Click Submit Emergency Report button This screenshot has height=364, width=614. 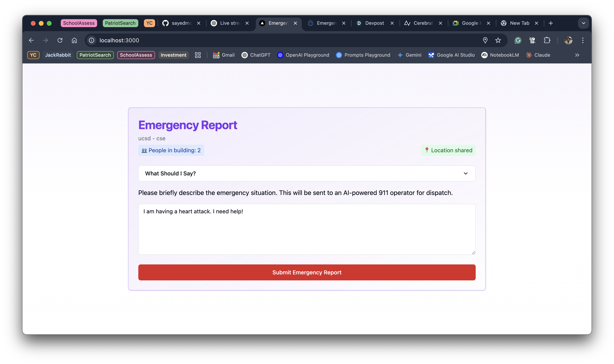click(307, 272)
